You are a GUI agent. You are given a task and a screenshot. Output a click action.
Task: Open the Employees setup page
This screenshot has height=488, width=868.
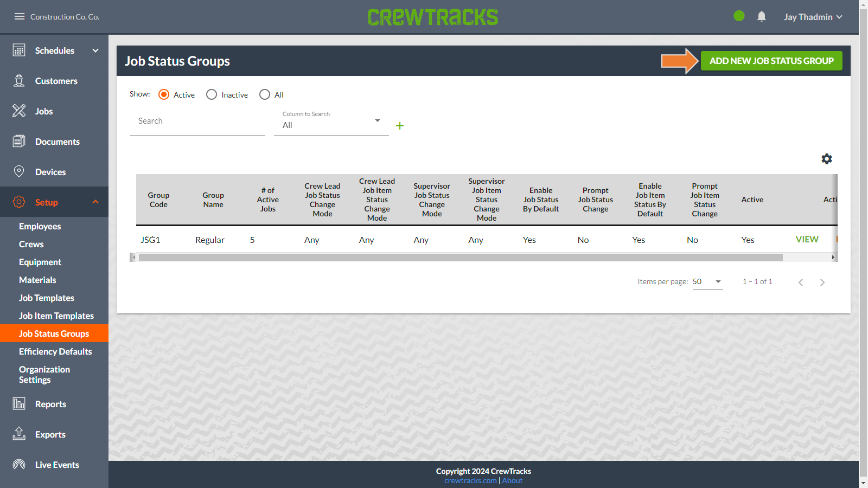(x=40, y=226)
